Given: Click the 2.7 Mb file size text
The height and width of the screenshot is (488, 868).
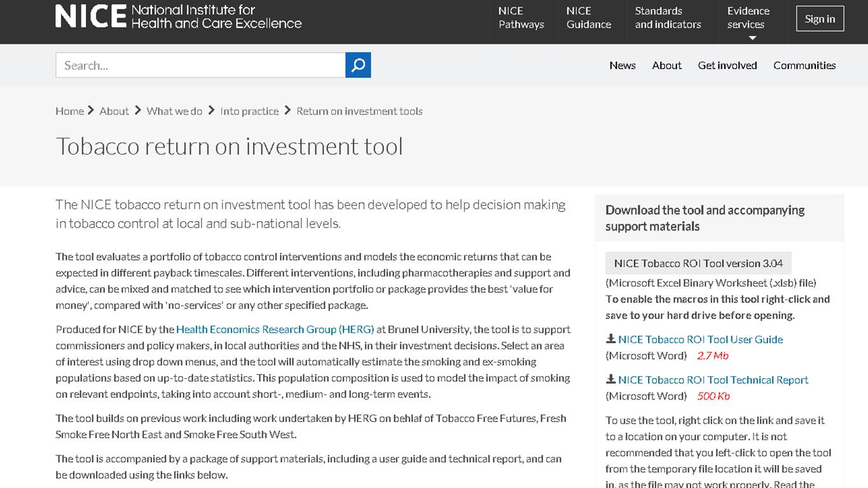Looking at the screenshot, I should (x=712, y=356).
